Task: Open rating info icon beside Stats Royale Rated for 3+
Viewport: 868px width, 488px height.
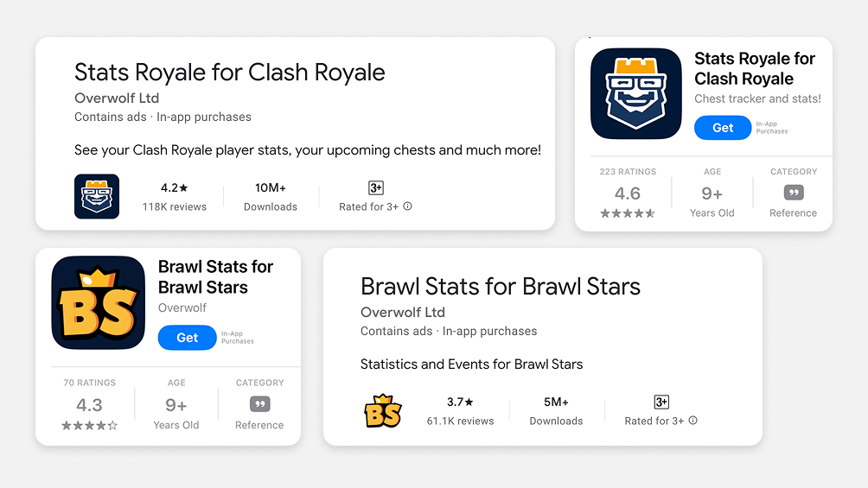Action: click(x=408, y=206)
